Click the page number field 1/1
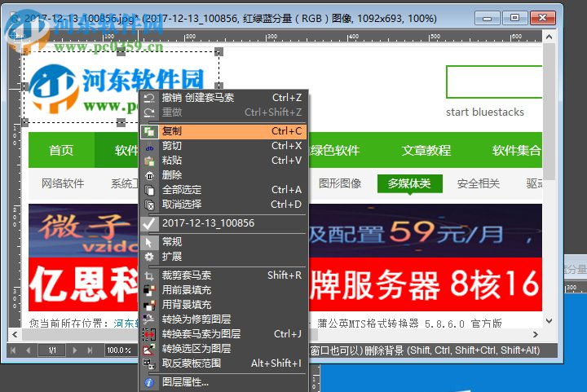This screenshot has height=392, width=587. point(52,350)
